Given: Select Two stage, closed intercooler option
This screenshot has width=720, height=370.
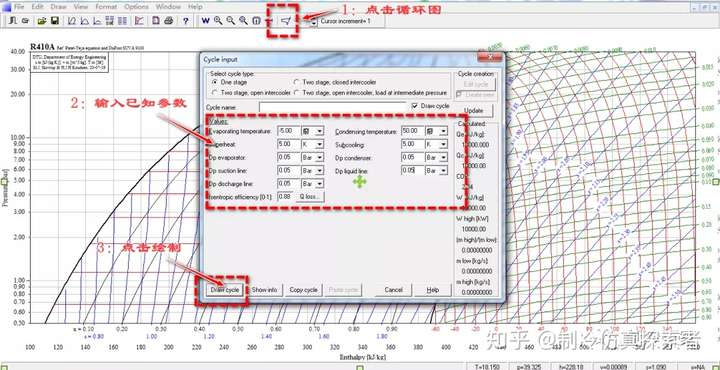Looking at the screenshot, I should [x=297, y=82].
